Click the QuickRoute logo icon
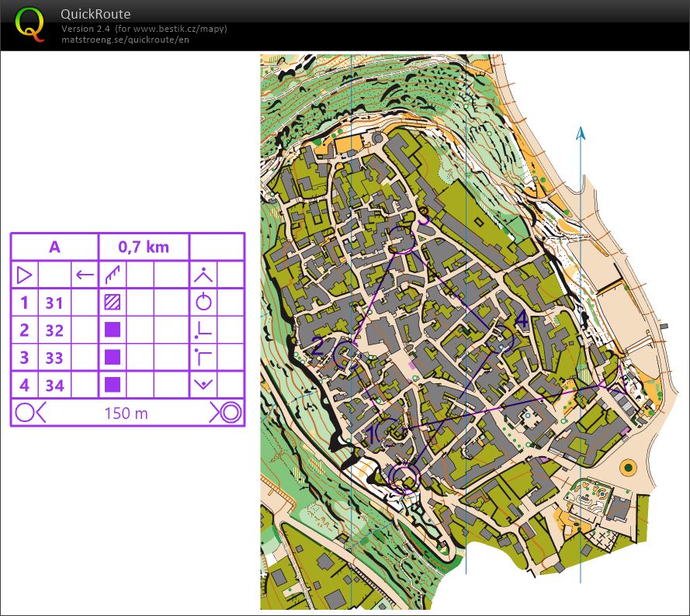The image size is (690, 616). click(29, 24)
